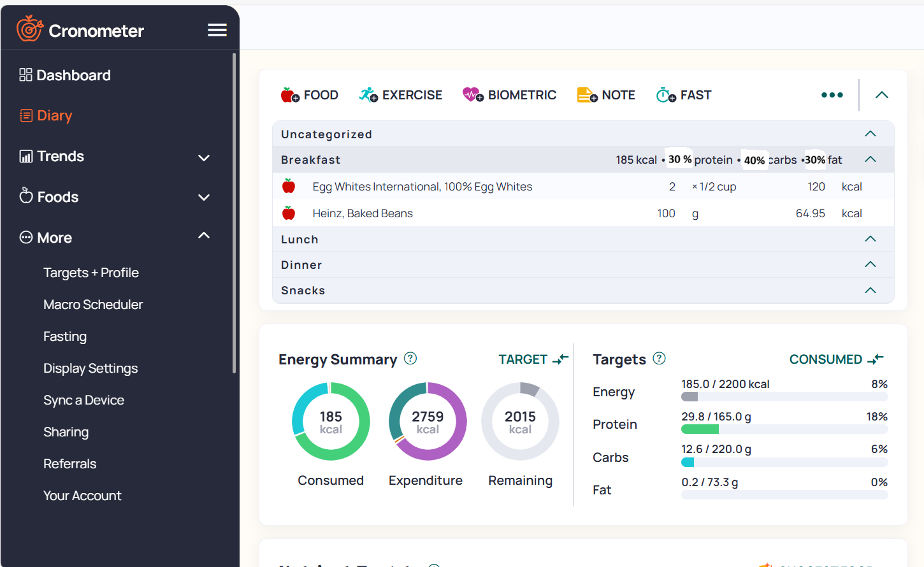Collapse the diary panel with top chevron
The image size is (924, 567).
point(882,95)
